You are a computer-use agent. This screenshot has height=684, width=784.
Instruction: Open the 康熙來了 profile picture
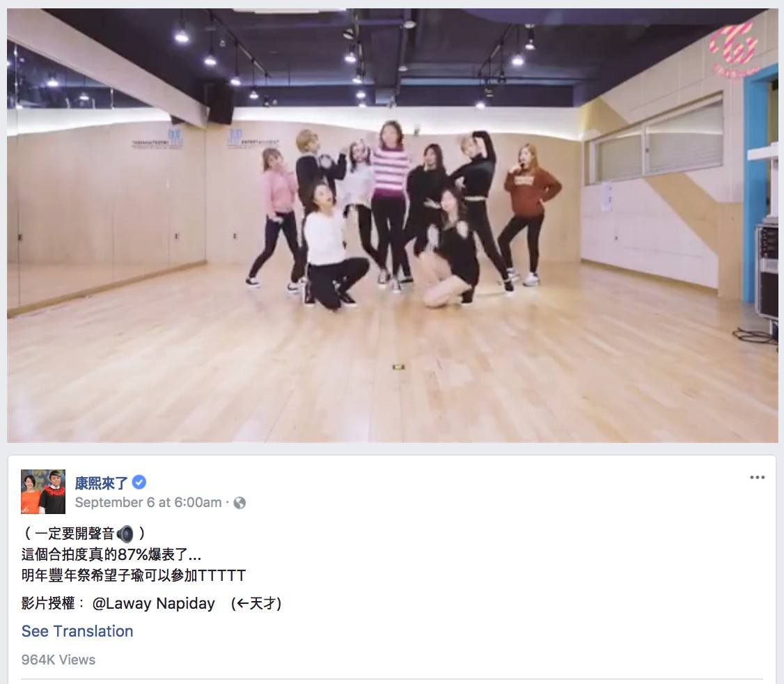(x=43, y=491)
